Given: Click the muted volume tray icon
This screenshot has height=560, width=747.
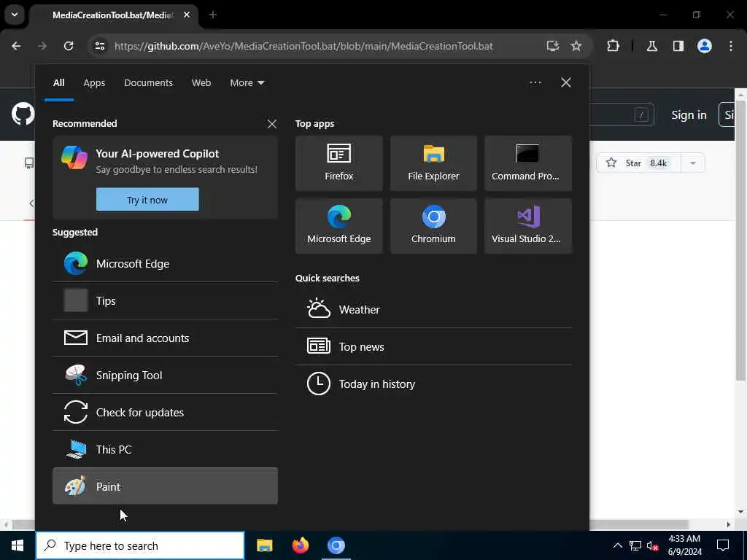Looking at the screenshot, I should click(652, 545).
